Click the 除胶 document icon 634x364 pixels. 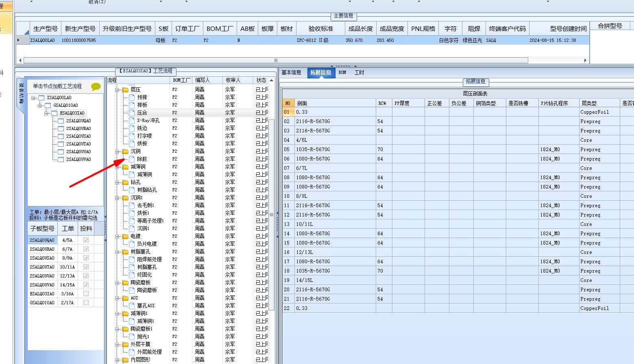[132, 159]
